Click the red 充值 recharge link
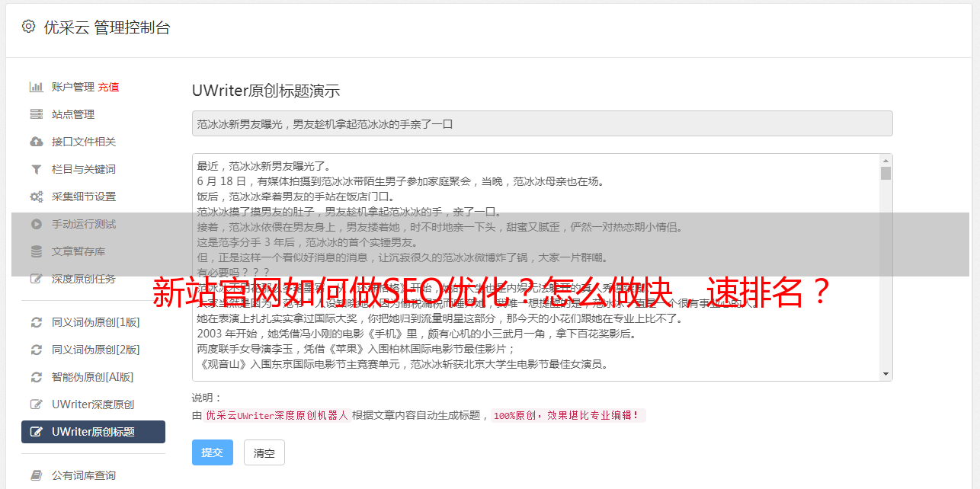Viewport: 980px width, 489px height. 108,87
